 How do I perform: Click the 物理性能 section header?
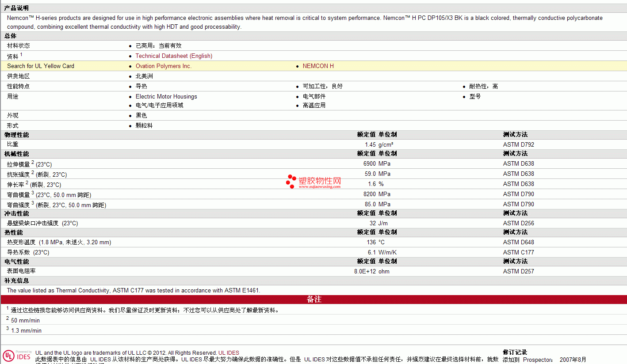pos(16,135)
